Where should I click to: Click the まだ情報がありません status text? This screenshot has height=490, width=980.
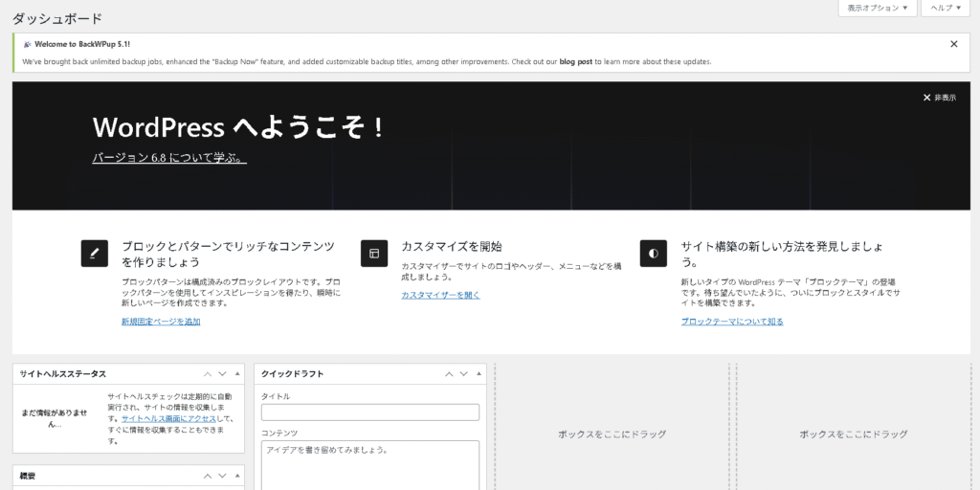pyautogui.click(x=55, y=418)
